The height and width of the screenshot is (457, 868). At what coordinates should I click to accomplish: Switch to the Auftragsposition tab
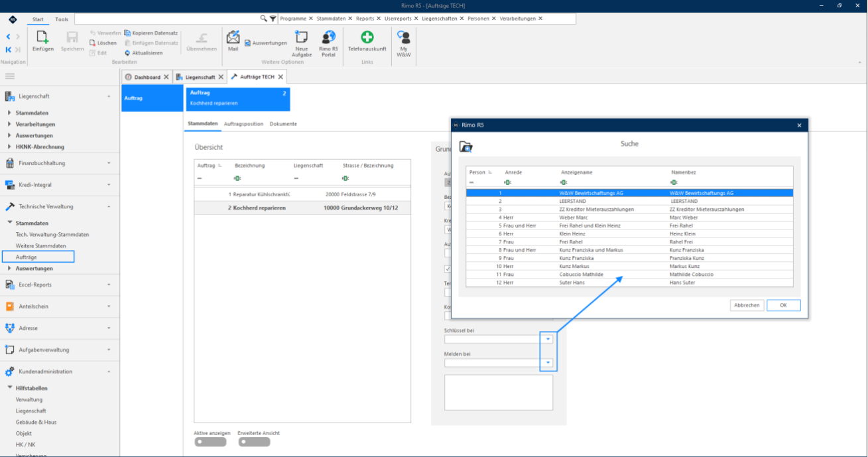(243, 124)
